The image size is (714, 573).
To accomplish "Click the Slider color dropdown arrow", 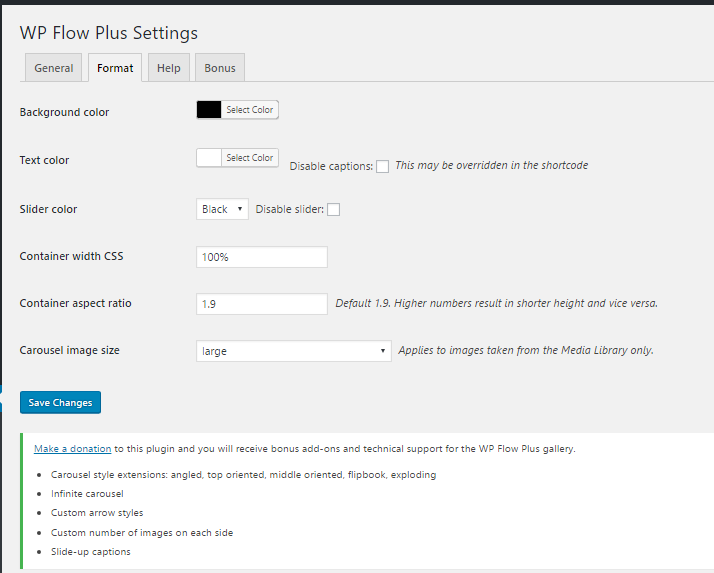I will click(x=240, y=209).
